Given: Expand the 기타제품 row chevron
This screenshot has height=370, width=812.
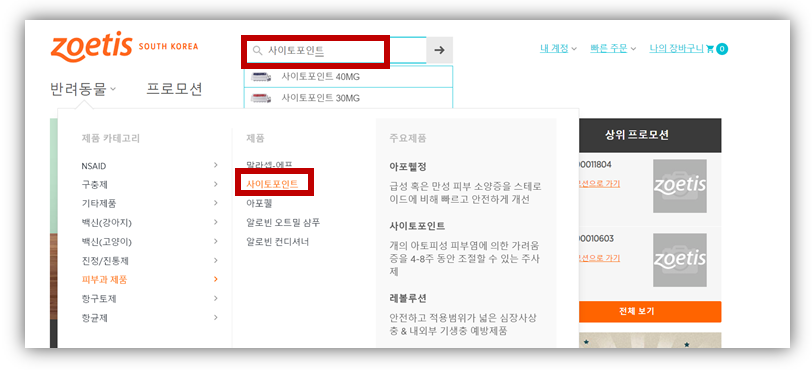Looking at the screenshot, I should [x=215, y=203].
